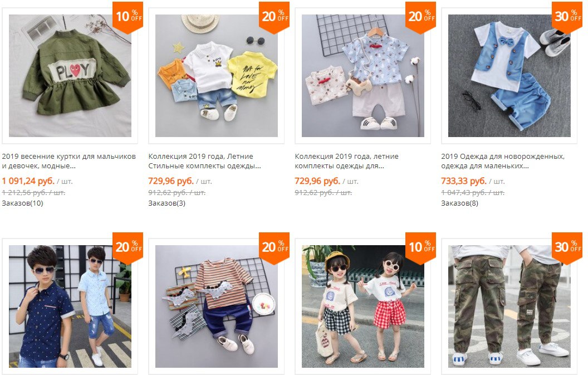Open the blue vest bow tie outfit image
Image resolution: width=588 pixels, height=375 pixels.
pos(509,76)
